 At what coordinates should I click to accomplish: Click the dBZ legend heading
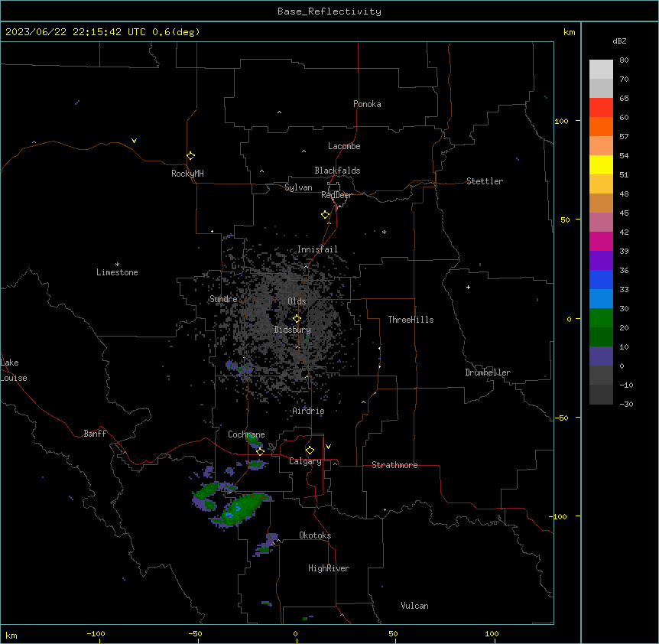[x=619, y=41]
